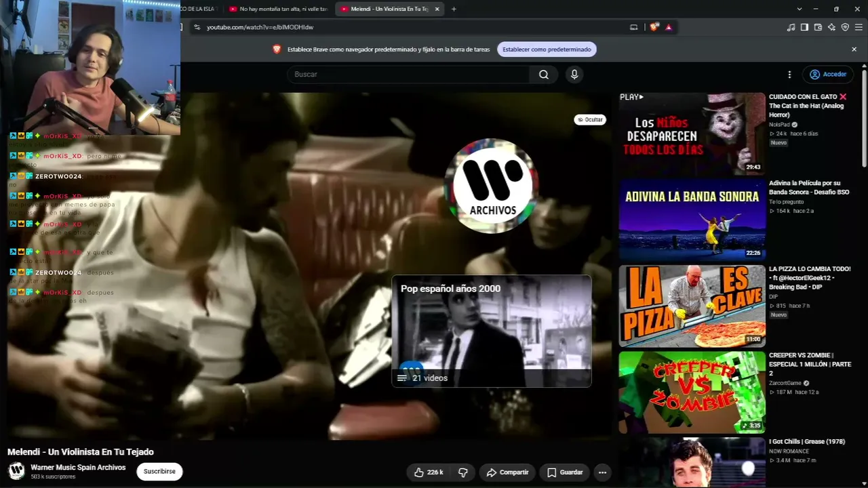The width and height of the screenshot is (868, 488).
Task: Dismiss the Brave default browser banner
Action: click(854, 49)
